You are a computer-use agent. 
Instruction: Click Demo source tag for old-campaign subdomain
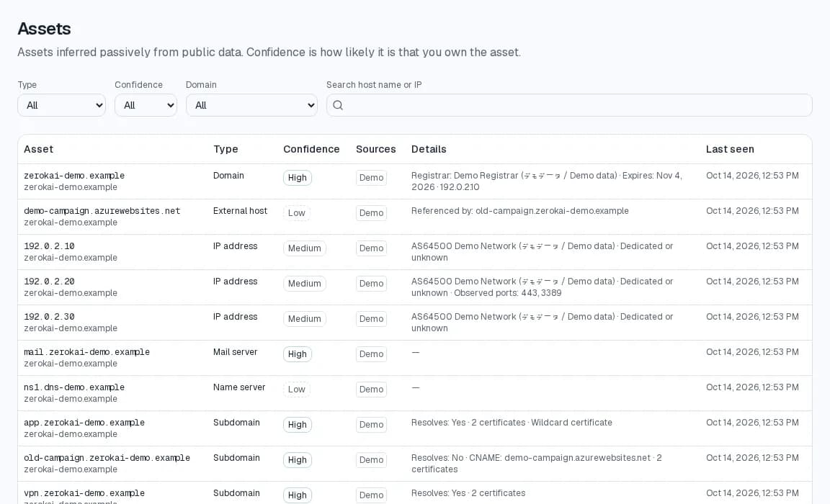click(371, 460)
